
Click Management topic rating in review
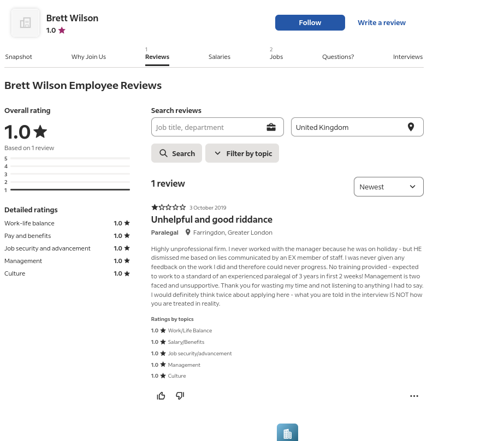tap(175, 365)
